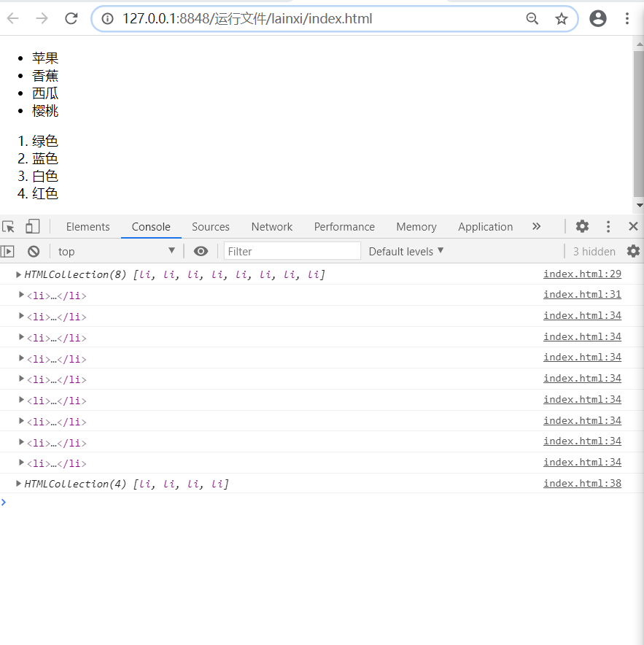This screenshot has width=644, height=645.
Task: Go back to previous page
Action: tap(13, 18)
